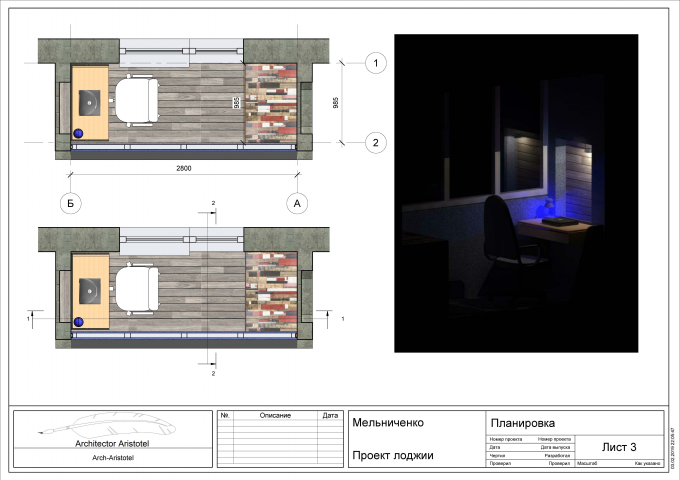Click the Планировка sheet name
The width and height of the screenshot is (680, 480).
pos(523,423)
